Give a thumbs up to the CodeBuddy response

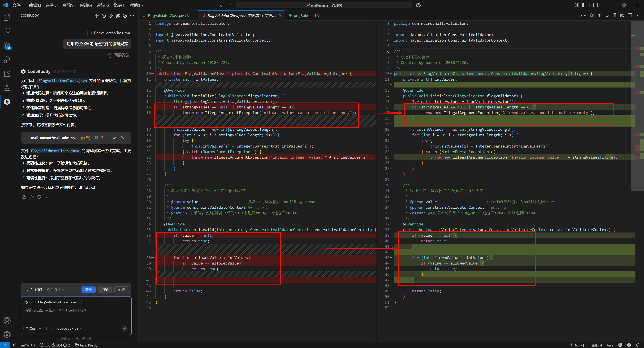pyautogui.click(x=32, y=197)
